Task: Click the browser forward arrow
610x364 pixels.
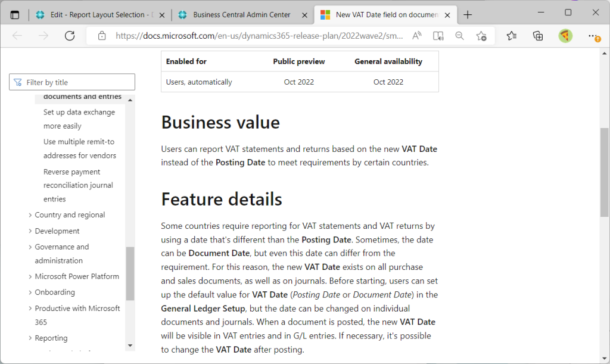Action: tap(43, 36)
